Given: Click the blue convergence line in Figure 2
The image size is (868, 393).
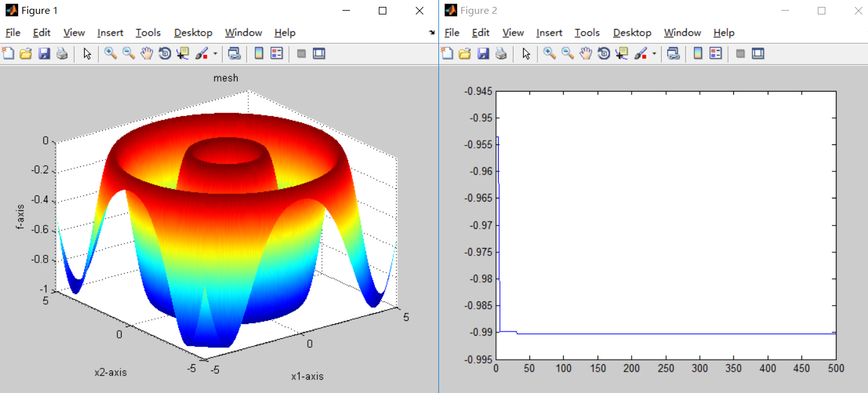Looking at the screenshot, I should tap(627, 334).
